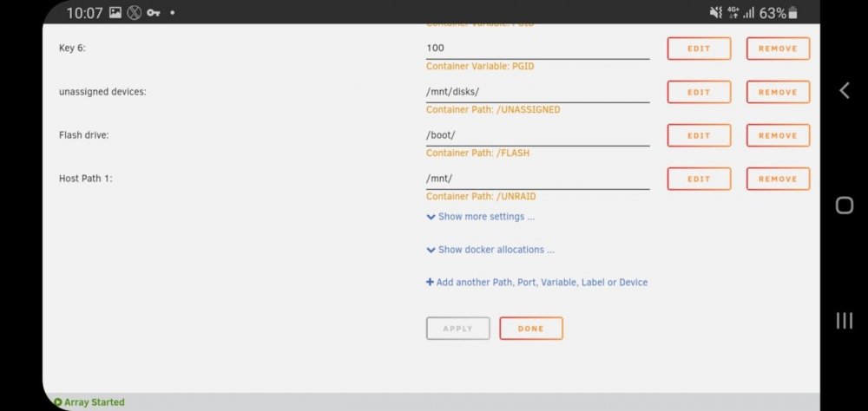Edit the unassigned devices path
The width and height of the screenshot is (868, 411).
[x=699, y=93]
